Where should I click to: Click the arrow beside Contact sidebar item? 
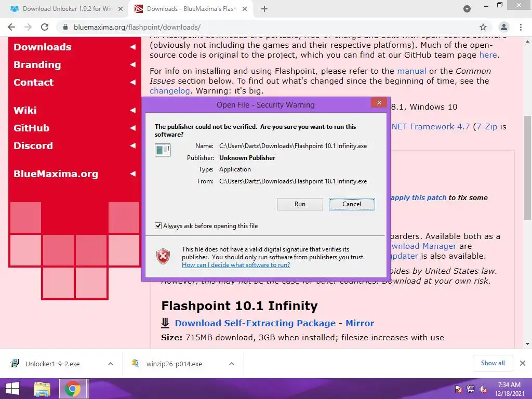(132, 82)
